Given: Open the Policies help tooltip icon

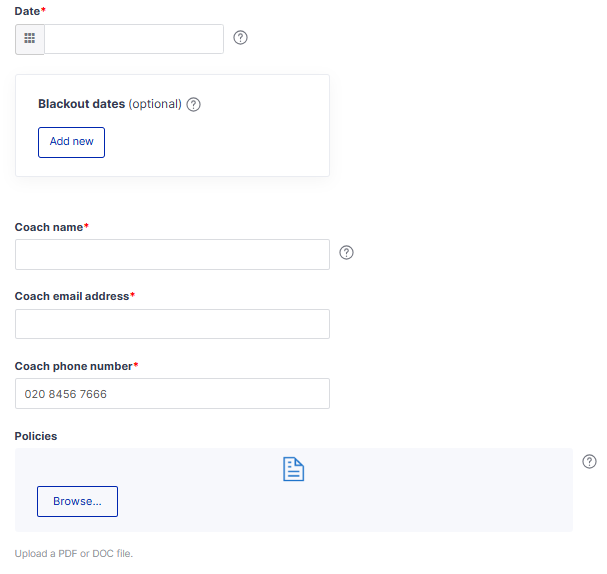Looking at the screenshot, I should tap(589, 461).
